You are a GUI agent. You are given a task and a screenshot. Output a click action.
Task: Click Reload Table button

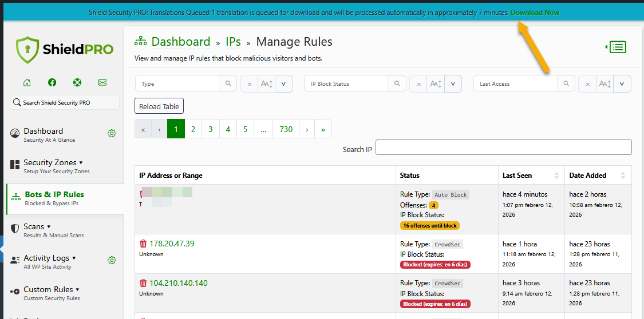(x=159, y=106)
